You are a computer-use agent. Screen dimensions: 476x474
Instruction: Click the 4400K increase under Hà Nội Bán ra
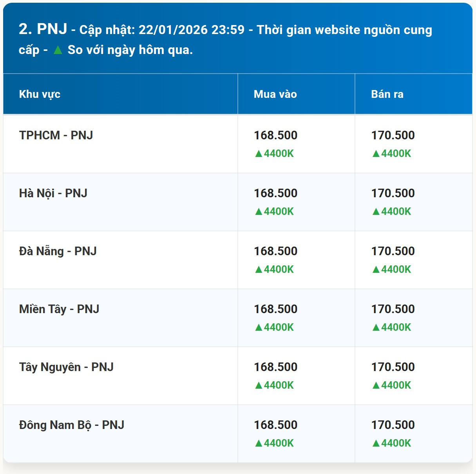tap(392, 211)
